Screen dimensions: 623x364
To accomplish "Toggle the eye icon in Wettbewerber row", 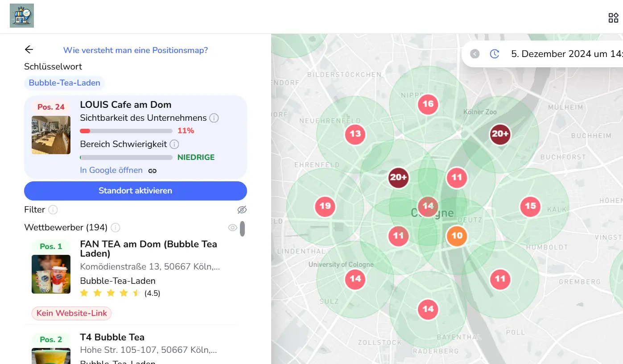I will pyautogui.click(x=232, y=228).
